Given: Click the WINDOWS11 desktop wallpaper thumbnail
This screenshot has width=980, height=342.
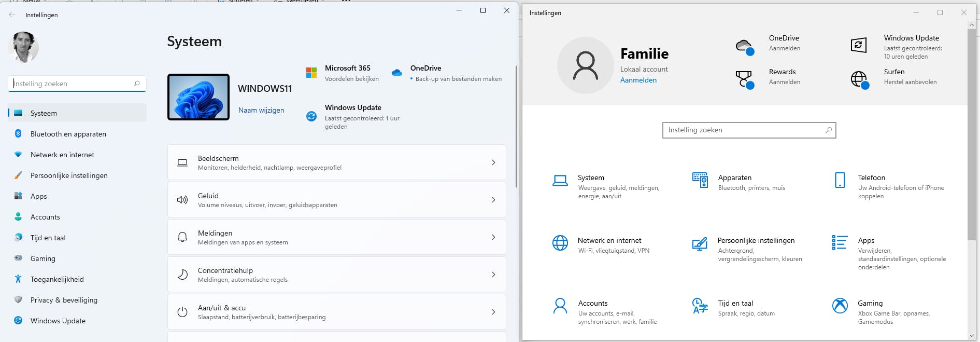Looking at the screenshot, I should point(198,97).
